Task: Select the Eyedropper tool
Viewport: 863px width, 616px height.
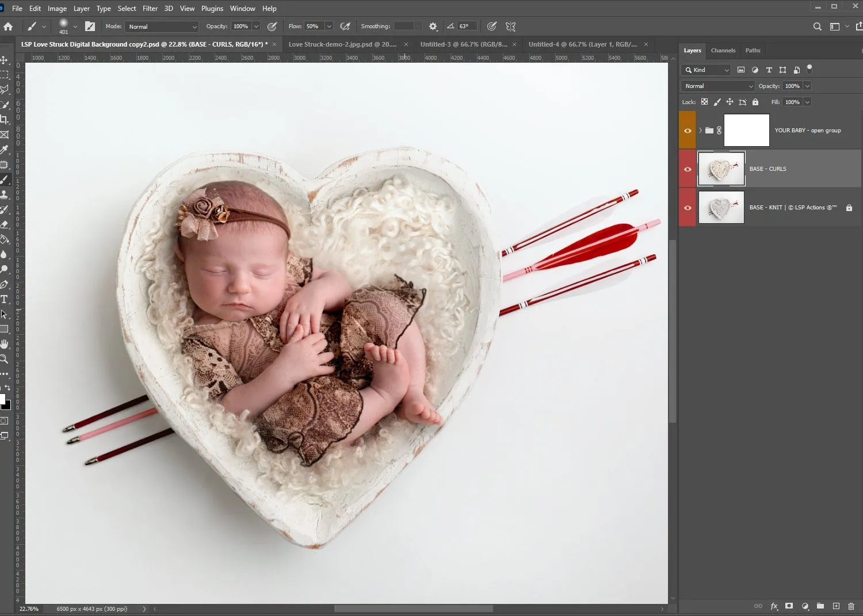Action: [x=4, y=150]
